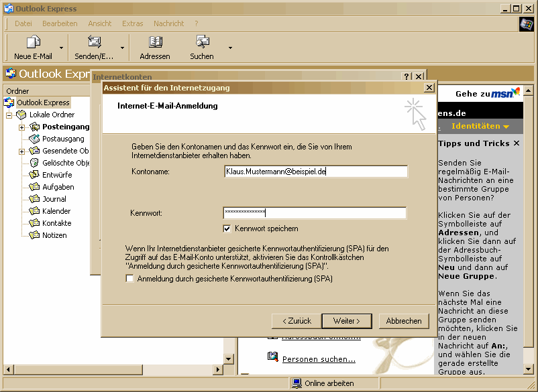Click the Entwürfe drafts folder icon
Viewport: 538px width, 392px height.
tap(34, 175)
